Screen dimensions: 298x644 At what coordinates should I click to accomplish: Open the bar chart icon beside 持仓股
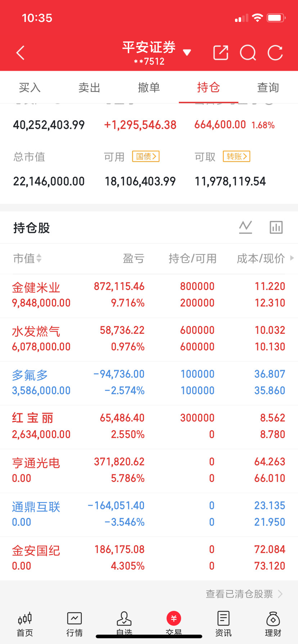276,227
